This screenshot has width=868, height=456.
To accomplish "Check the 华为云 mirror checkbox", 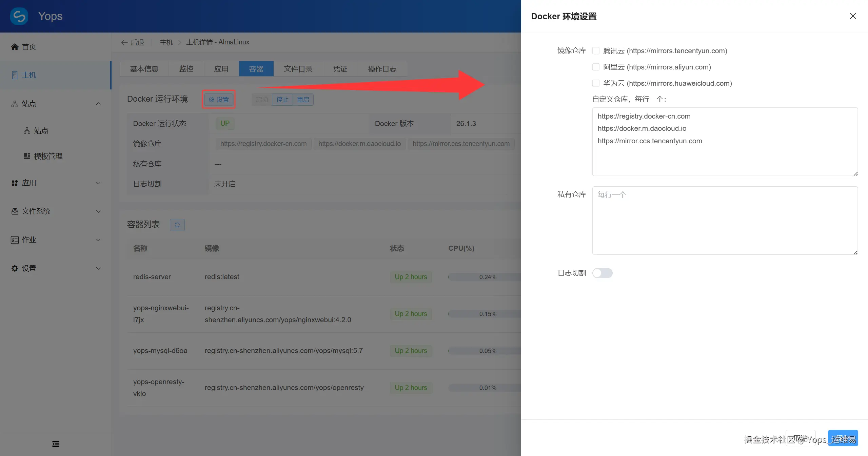I will (596, 83).
